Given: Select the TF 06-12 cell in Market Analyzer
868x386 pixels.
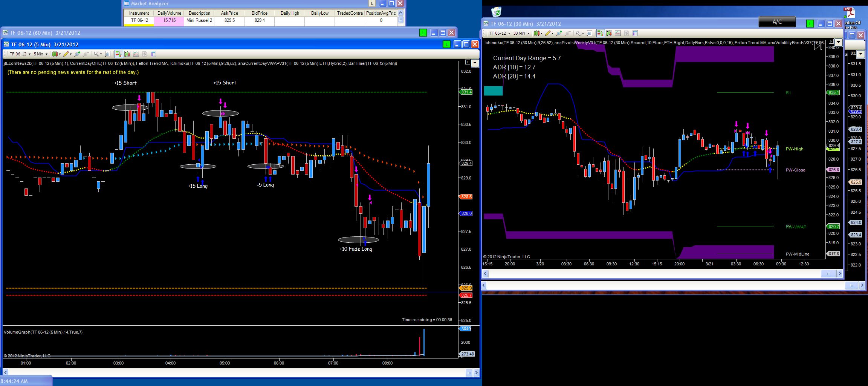Looking at the screenshot, I should click(139, 20).
